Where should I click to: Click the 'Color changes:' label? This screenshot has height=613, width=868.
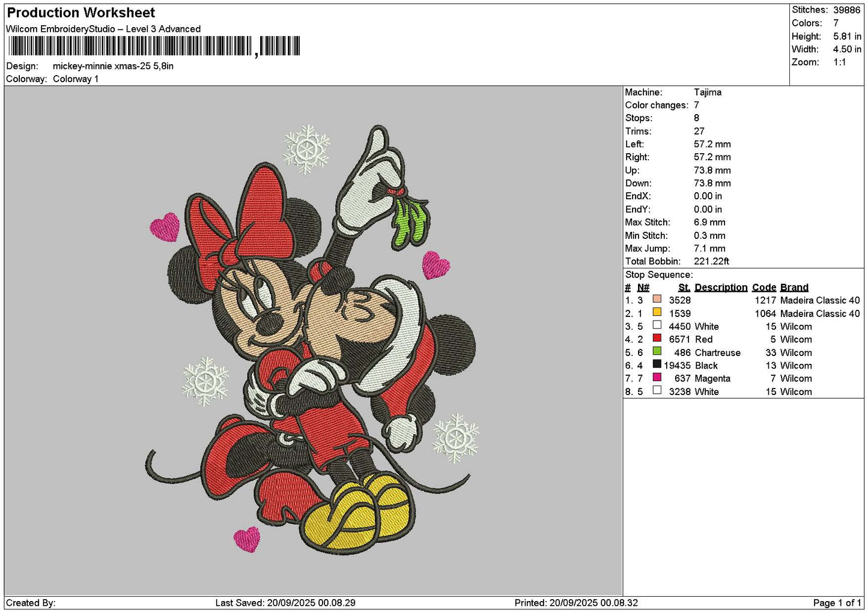(657, 105)
